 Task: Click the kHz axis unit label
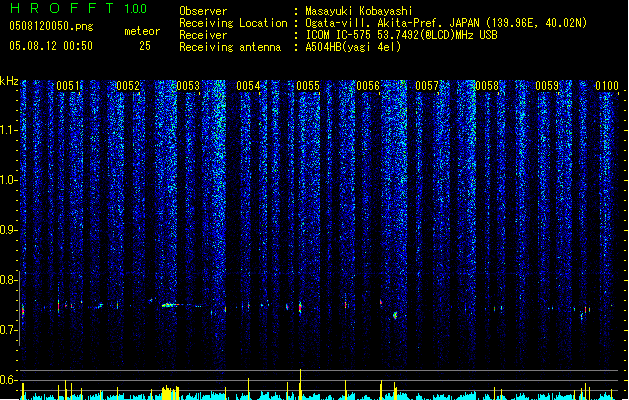tap(9, 81)
